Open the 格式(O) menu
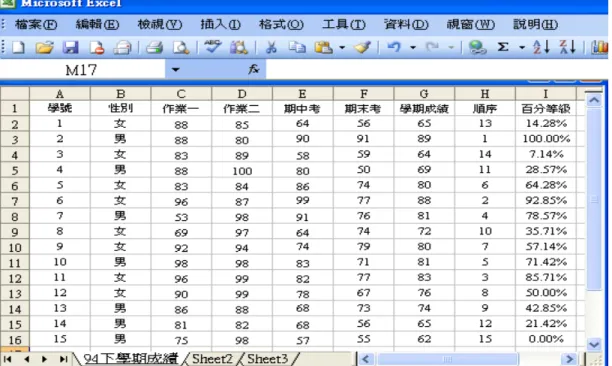The image size is (612, 366). (x=281, y=25)
